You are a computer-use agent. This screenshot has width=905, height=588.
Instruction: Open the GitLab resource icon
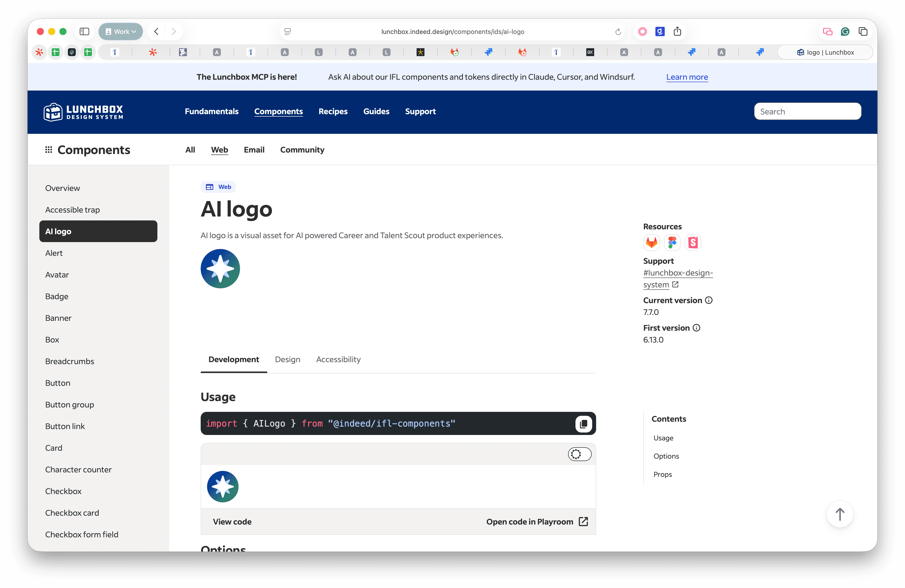click(651, 242)
